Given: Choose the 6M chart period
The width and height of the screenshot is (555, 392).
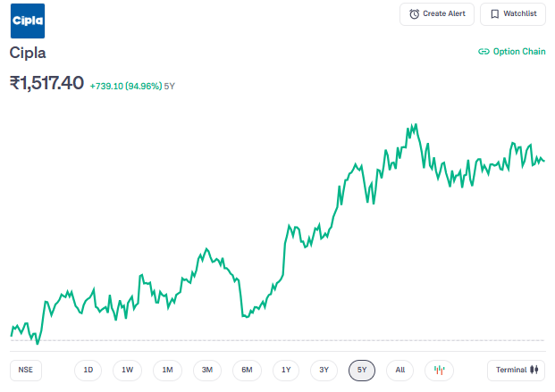Looking at the screenshot, I should click(247, 370).
